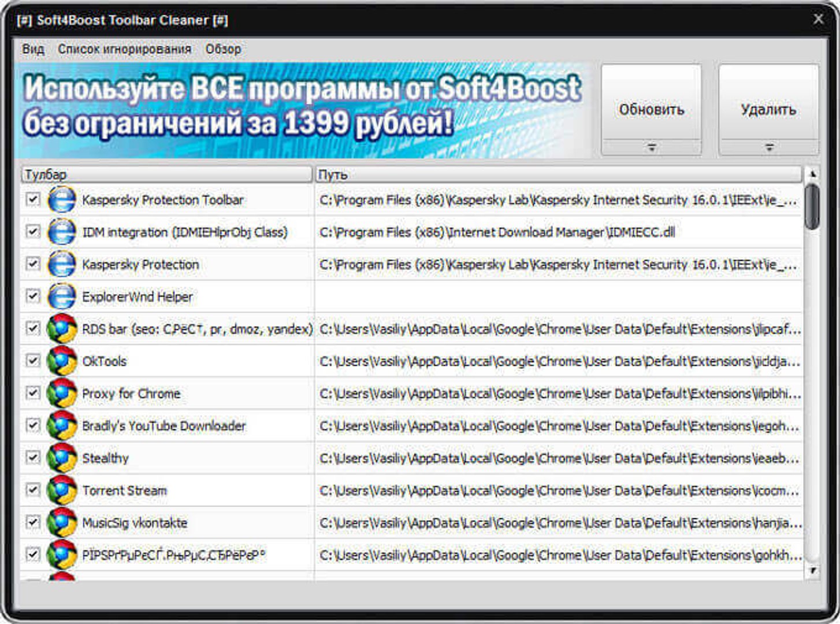Select the MusicSig vkontakte entry

pos(135,523)
